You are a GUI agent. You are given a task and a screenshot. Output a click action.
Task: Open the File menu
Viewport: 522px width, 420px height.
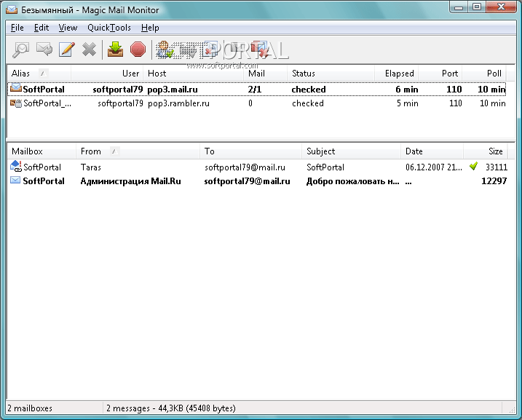click(x=17, y=28)
